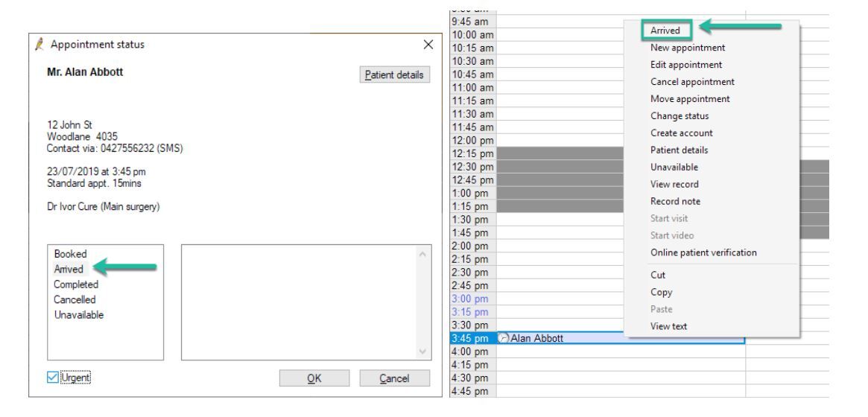Choose Completed status in the list
Image resolution: width=868 pixels, height=417 pixels.
tap(75, 284)
